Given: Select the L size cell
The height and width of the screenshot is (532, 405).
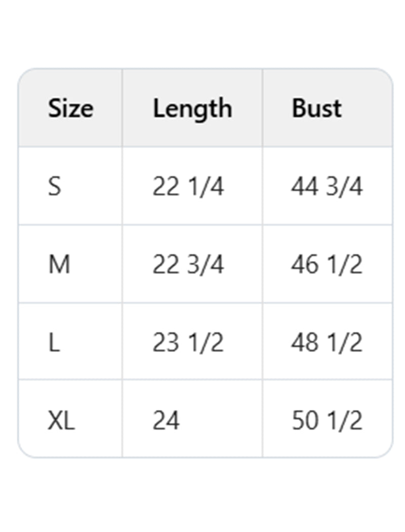Looking at the screenshot, I should (54, 343).
